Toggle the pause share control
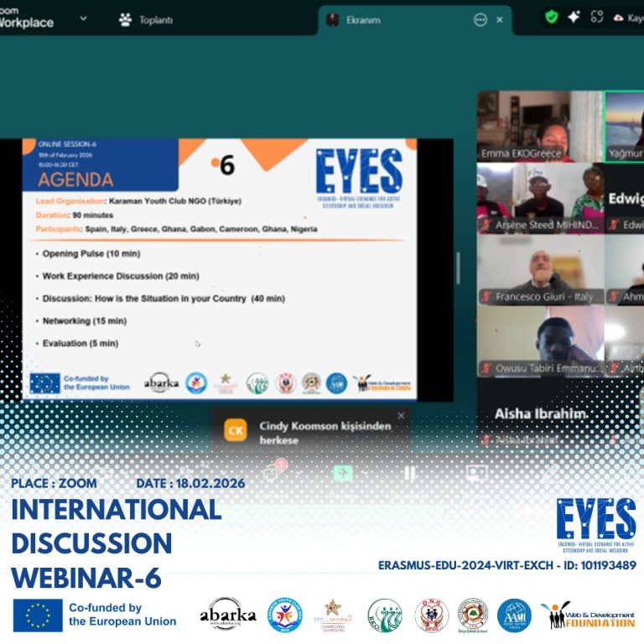Image resolution: width=644 pixels, height=644 pixels. (409, 473)
